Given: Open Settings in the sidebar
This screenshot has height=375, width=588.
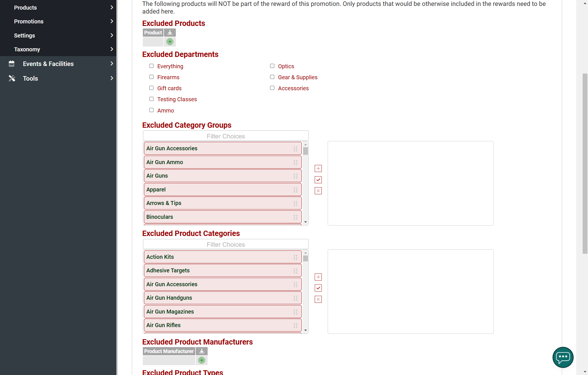Looking at the screenshot, I should [x=25, y=36].
